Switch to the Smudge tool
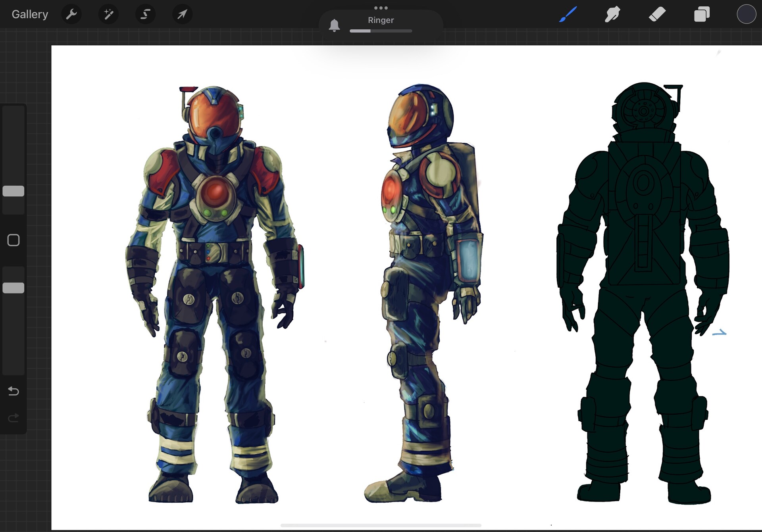Image resolution: width=762 pixels, height=532 pixels. click(612, 14)
